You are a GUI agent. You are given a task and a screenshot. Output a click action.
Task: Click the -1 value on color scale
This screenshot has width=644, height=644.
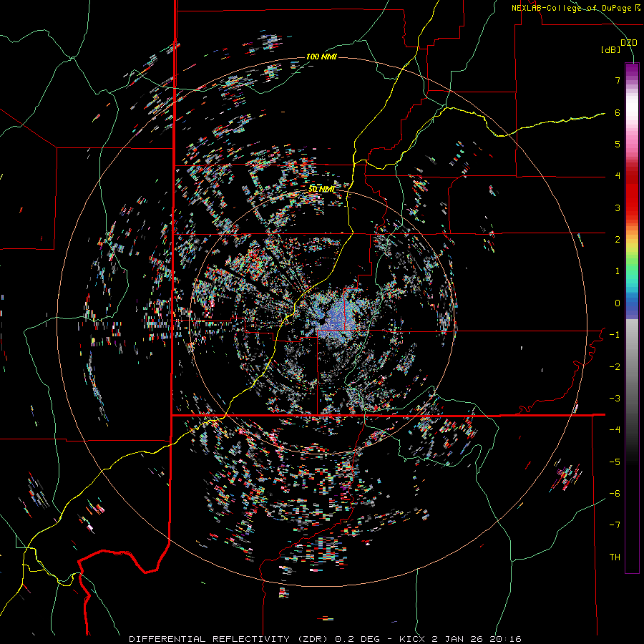click(615, 335)
